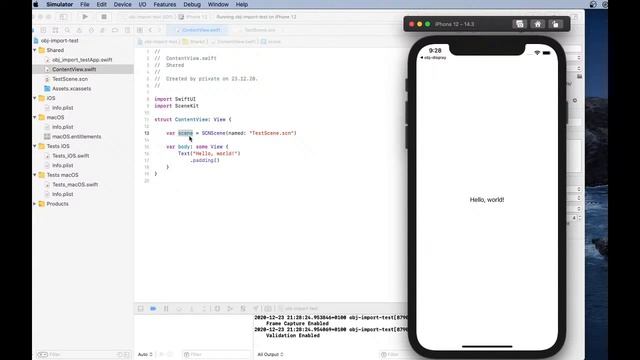The width and height of the screenshot is (640, 360).
Task: Open the Window menu
Action: pos(218,4)
